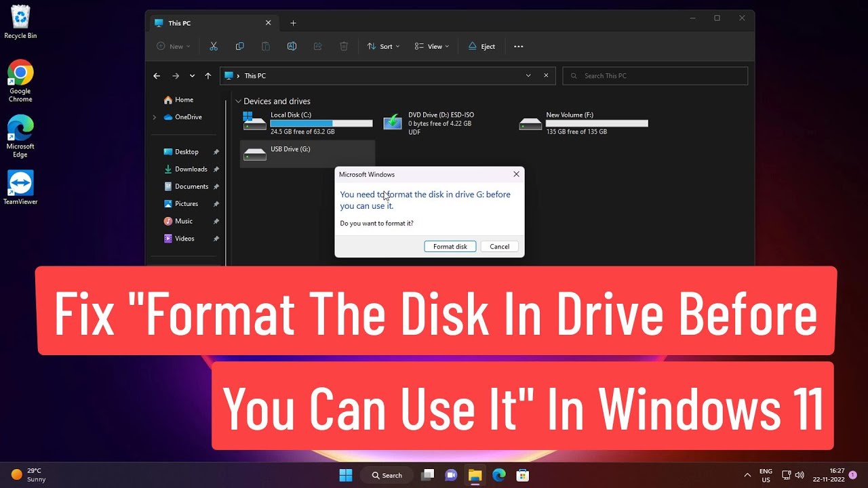The width and height of the screenshot is (868, 488).
Task: Click Cancel in the format dialog
Action: (x=499, y=247)
